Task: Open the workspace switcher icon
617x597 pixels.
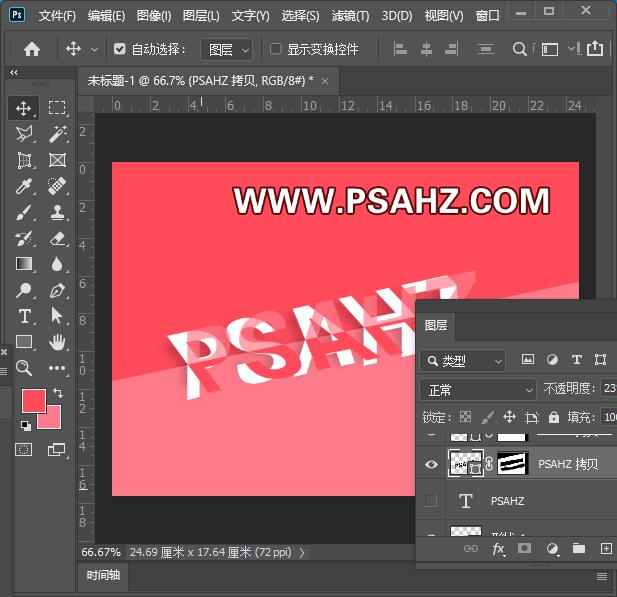Action: tap(550, 50)
